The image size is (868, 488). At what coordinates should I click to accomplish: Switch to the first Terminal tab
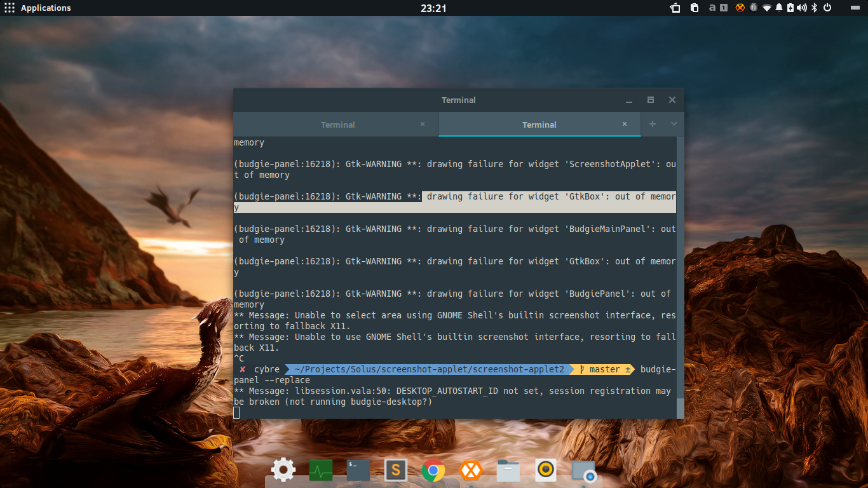[x=336, y=125]
